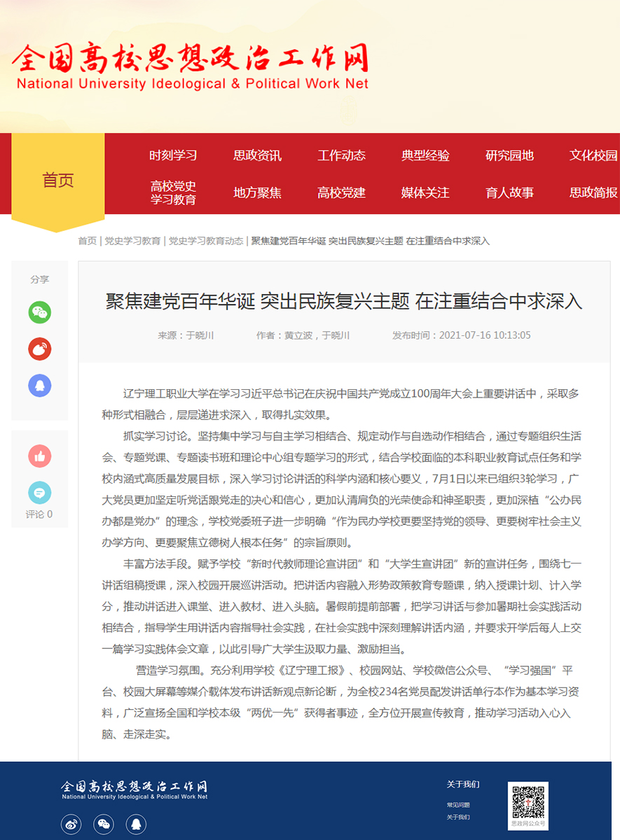Image resolution: width=620 pixels, height=840 pixels.
Task: Click the header site logo 全国高校思想政治工作网
Action: 191,66
